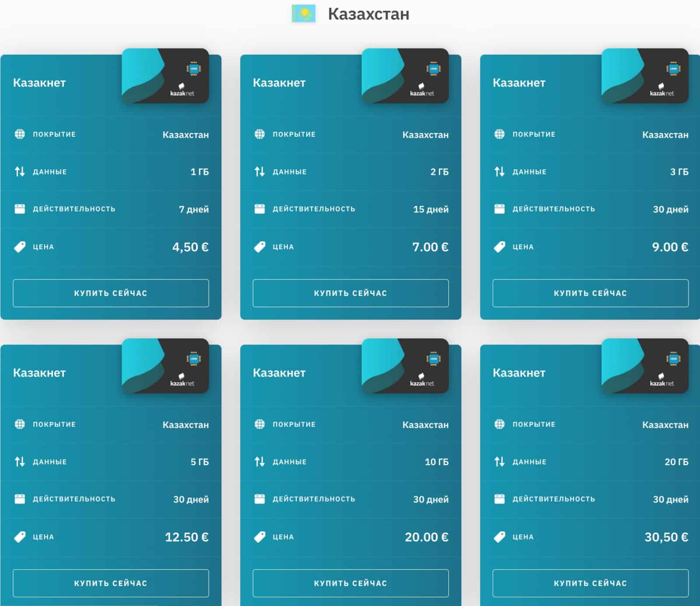
Task: Click the price tag icon beside 20.00 €
Action: pos(259,536)
